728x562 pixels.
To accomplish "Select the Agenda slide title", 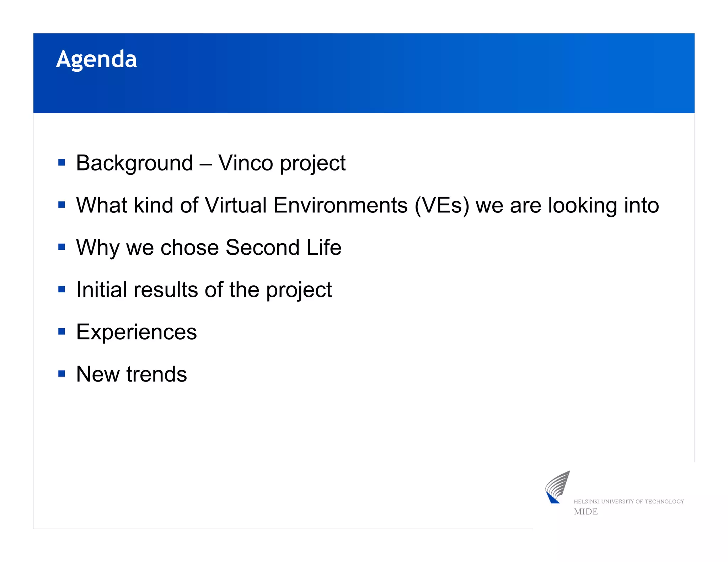I will coord(96,59).
